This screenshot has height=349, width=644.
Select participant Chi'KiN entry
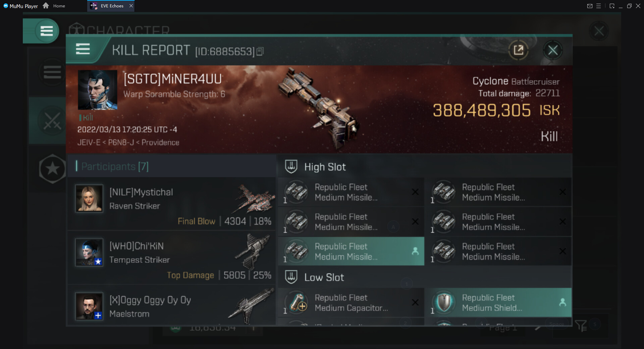(x=171, y=257)
